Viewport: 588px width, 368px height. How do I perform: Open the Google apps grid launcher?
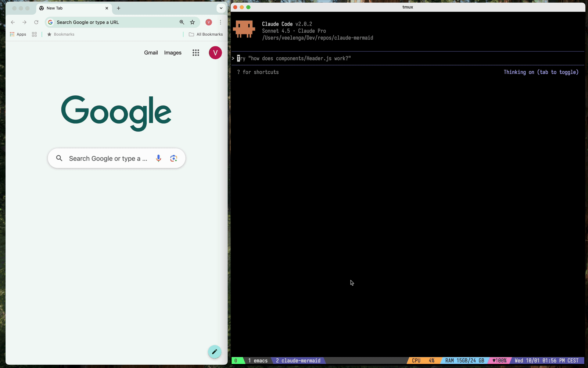tap(196, 53)
